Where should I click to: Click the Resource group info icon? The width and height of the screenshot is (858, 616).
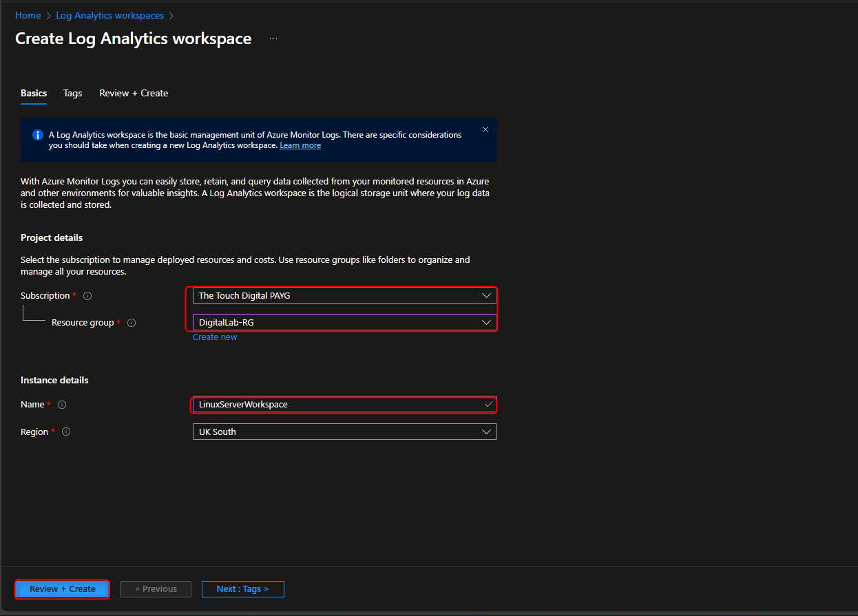coord(132,322)
